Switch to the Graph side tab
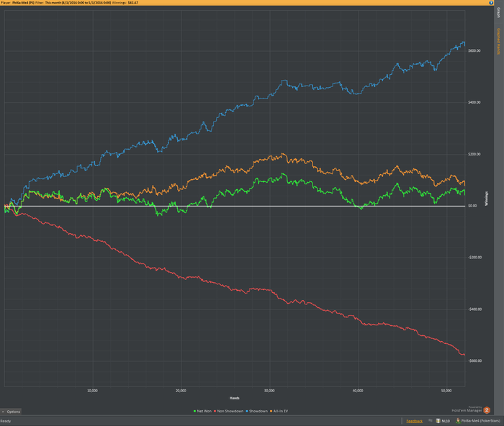Screen dimensions: 504x426 coord(498,13)
